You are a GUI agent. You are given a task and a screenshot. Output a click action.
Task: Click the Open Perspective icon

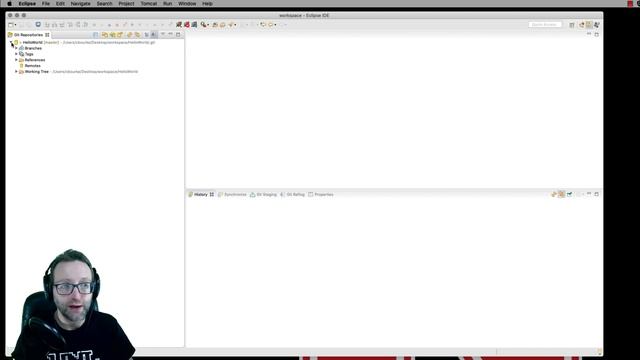[572, 25]
